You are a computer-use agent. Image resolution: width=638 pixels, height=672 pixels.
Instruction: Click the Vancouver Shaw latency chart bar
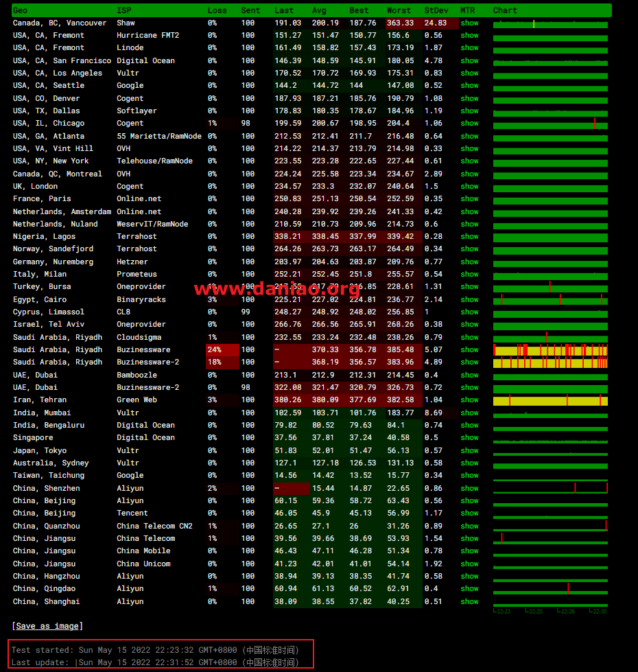tap(550, 25)
